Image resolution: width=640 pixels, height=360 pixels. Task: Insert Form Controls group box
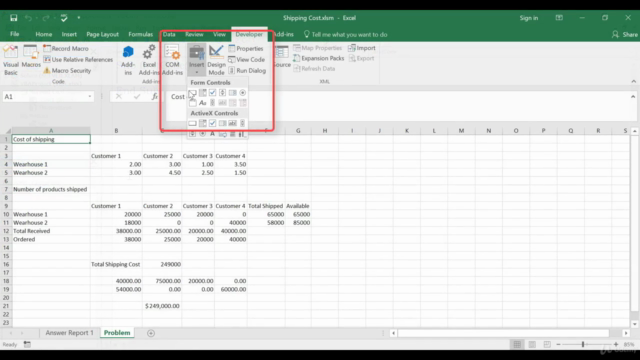click(x=192, y=103)
